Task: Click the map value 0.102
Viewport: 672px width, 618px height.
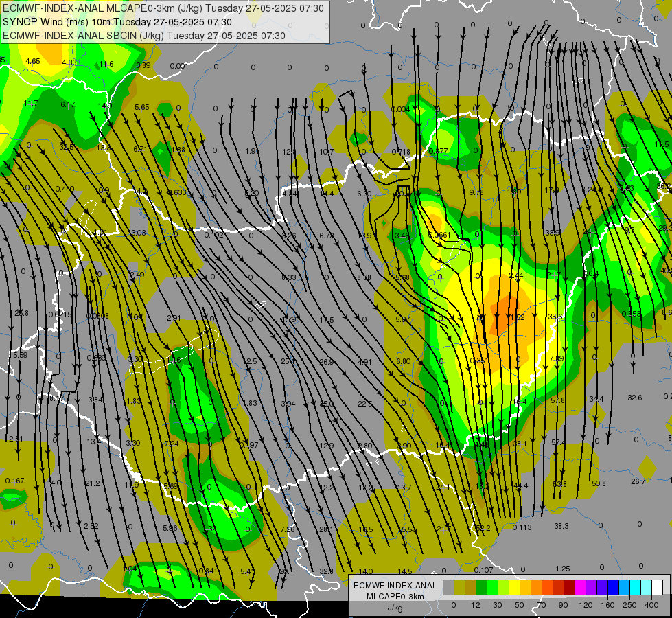Action: click(213, 235)
